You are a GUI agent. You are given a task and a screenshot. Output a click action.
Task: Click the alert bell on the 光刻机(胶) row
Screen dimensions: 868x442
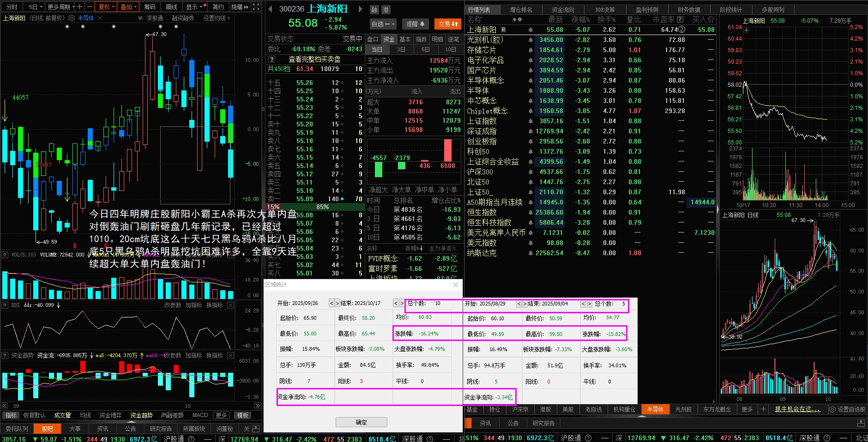(x=530, y=40)
